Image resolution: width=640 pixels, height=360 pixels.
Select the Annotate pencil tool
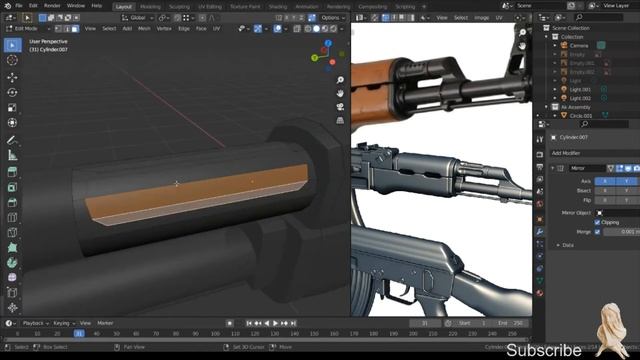tap(12, 140)
